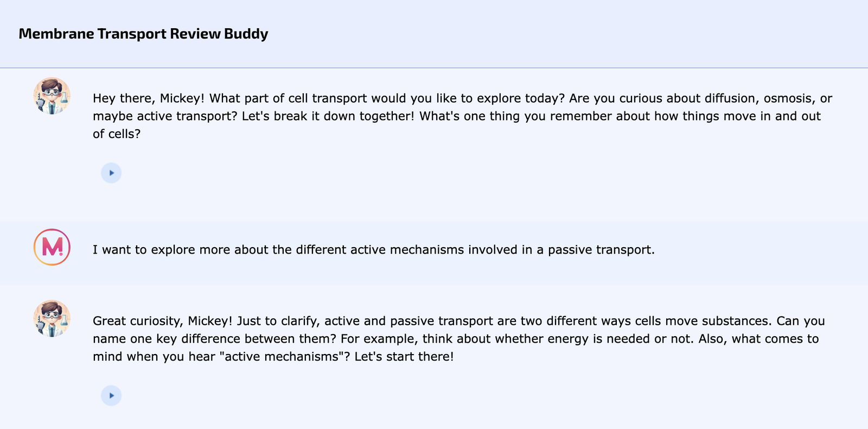The image size is (868, 429).
Task: Click the "Hey there, Mickey!" greeting text
Action: click(x=149, y=98)
